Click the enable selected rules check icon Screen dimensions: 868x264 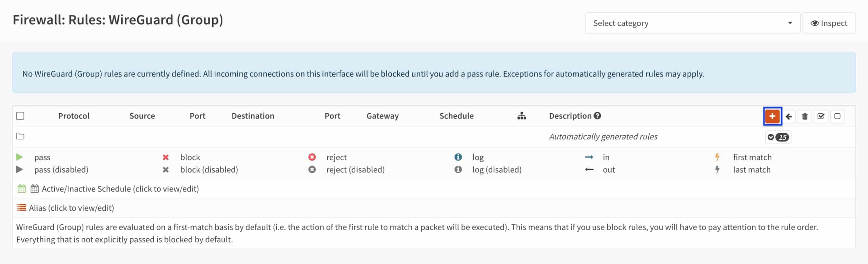pos(821,116)
